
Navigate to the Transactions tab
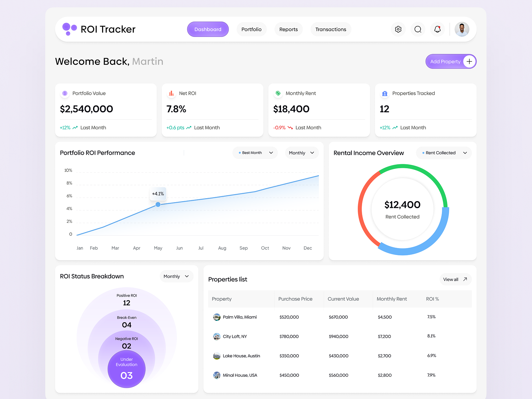click(x=331, y=29)
